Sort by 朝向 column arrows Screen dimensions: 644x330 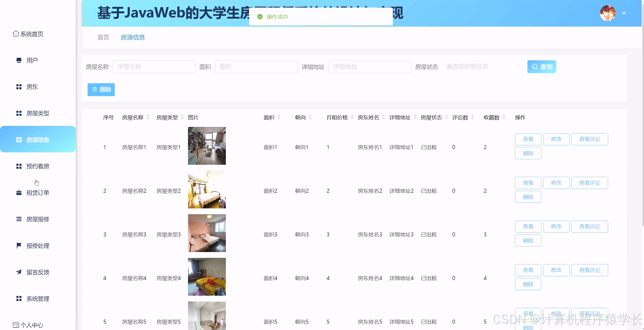[310, 117]
